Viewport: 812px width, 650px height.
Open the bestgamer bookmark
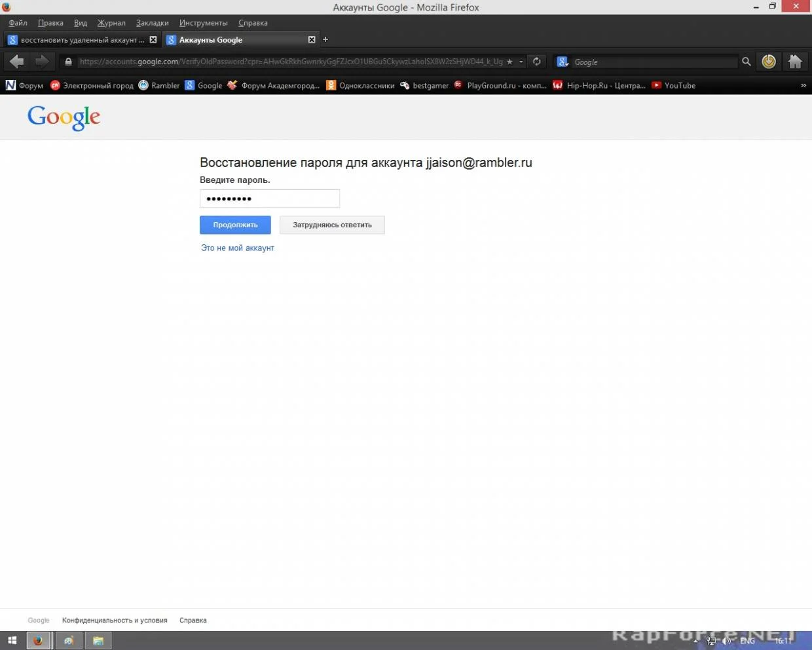424,85
